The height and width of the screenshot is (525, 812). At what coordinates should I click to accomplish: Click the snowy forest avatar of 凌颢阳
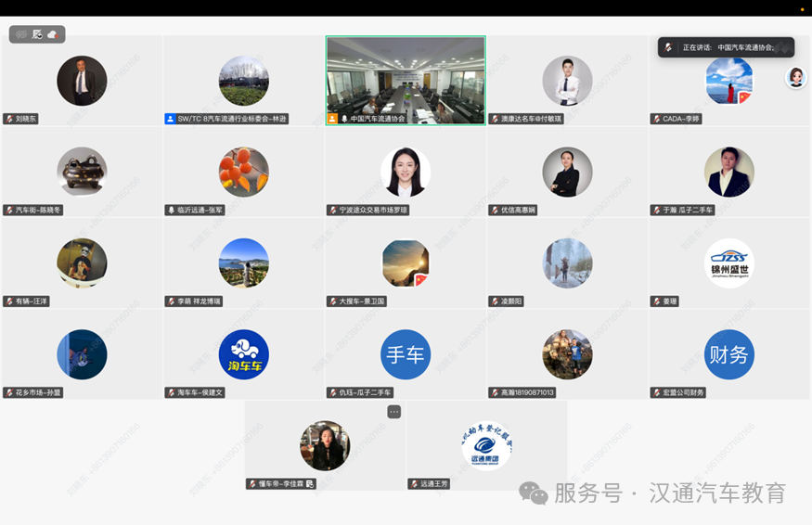click(568, 263)
